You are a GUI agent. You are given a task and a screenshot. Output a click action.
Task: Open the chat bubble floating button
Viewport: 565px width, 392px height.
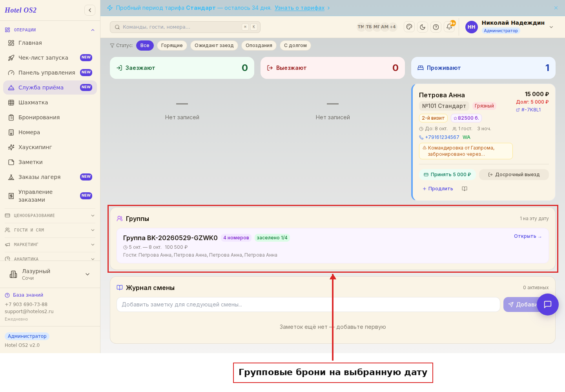tap(548, 304)
